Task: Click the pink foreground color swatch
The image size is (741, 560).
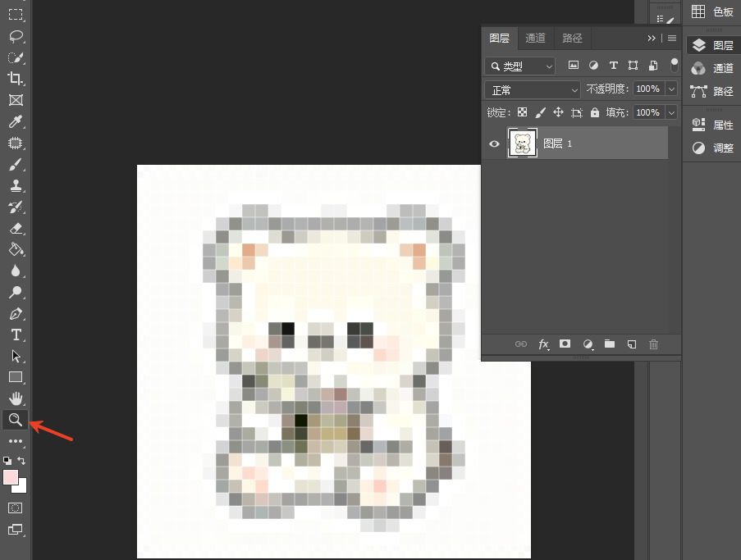Action: (11, 477)
